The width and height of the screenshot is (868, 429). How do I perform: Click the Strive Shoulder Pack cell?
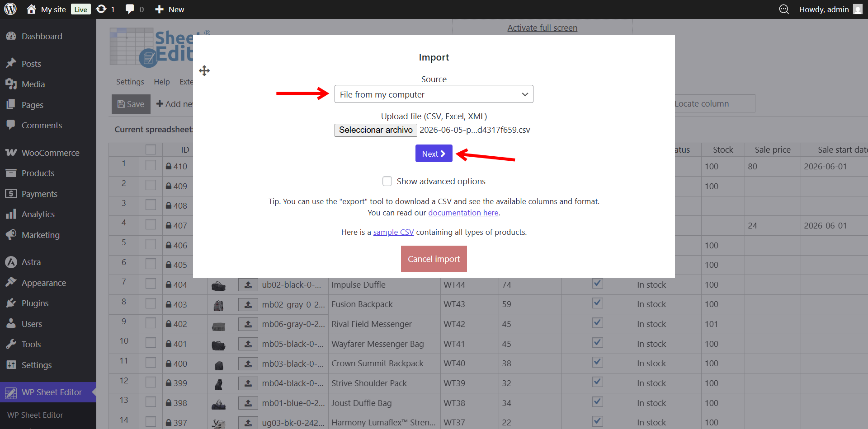(384, 383)
